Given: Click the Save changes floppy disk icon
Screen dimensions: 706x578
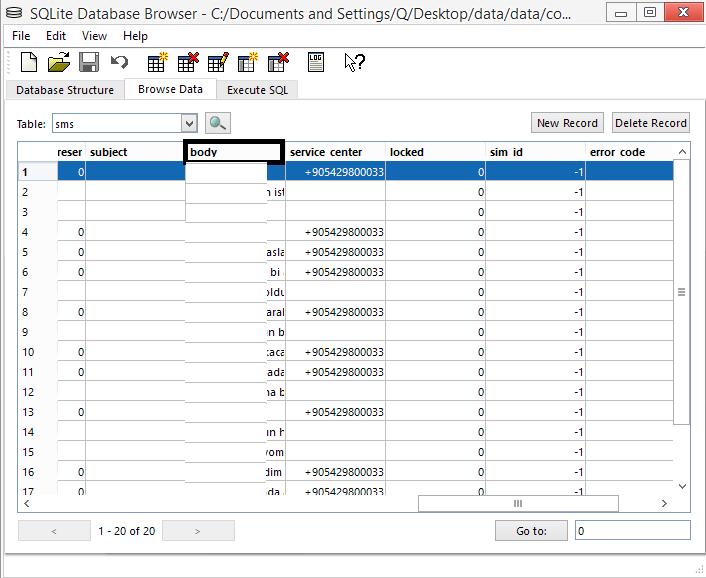Looking at the screenshot, I should click(88, 63).
